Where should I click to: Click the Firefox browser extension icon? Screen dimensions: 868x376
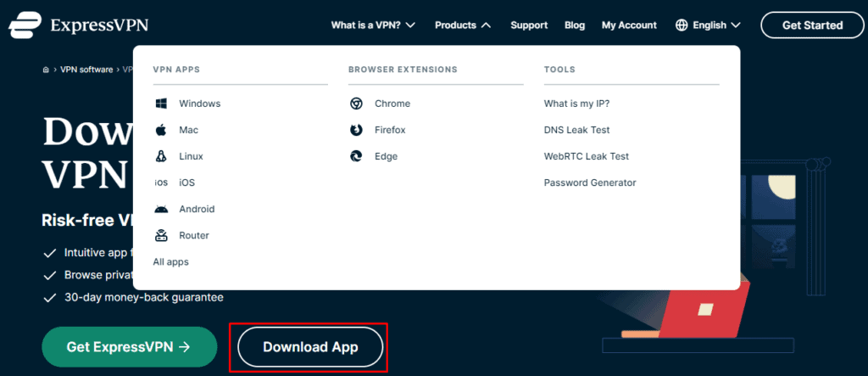point(357,130)
